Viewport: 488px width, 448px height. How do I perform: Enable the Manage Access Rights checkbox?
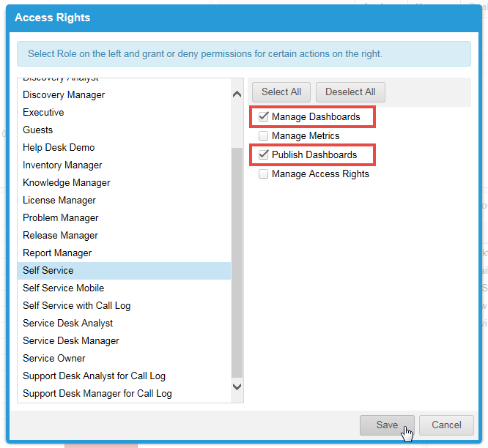[x=264, y=174]
